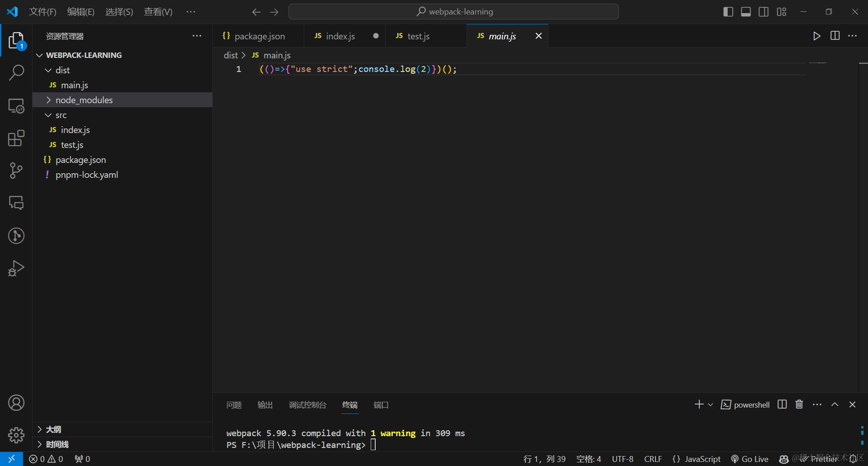Open the Remote Explorer view
The width and height of the screenshot is (868, 466).
click(16, 106)
